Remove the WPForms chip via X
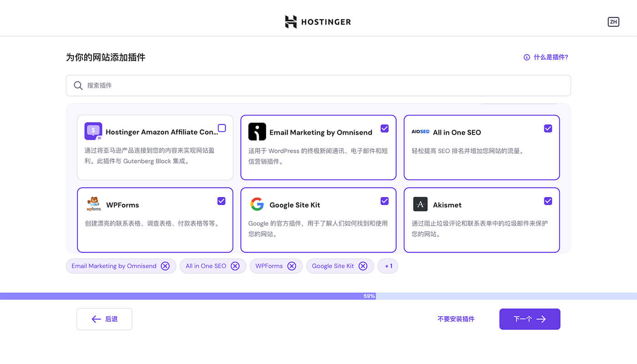 (292, 266)
